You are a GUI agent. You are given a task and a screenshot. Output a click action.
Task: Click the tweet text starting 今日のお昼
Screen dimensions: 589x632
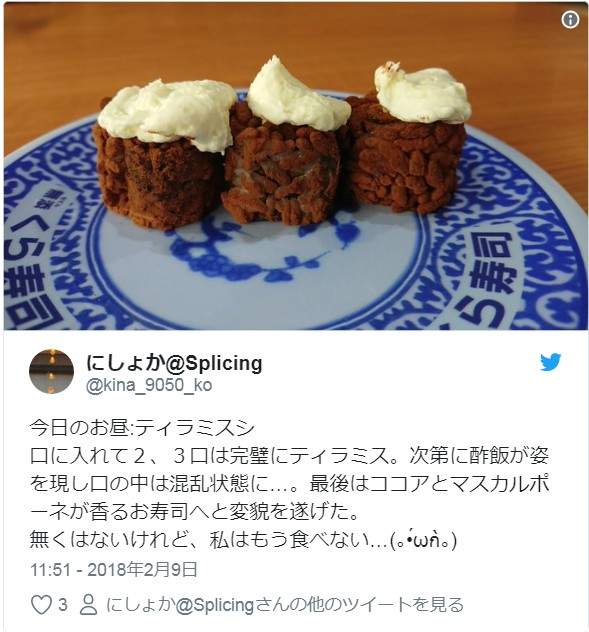pos(142,428)
